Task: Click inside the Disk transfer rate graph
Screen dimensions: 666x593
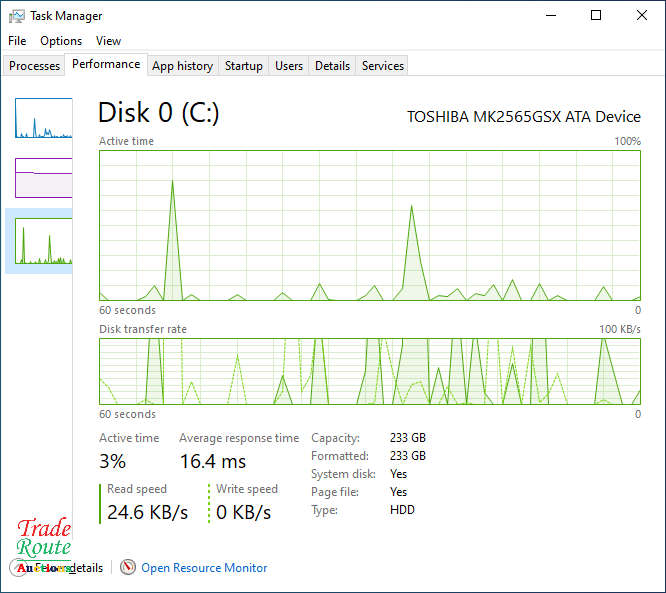Action: click(370, 371)
